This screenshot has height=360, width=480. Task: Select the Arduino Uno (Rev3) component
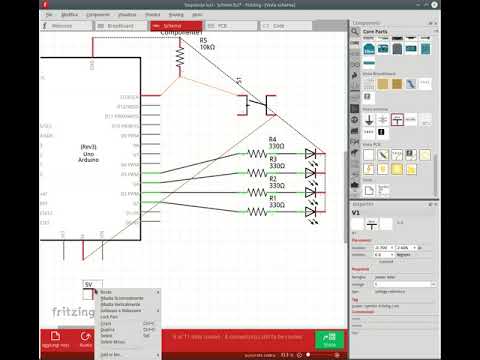[x=90, y=149]
